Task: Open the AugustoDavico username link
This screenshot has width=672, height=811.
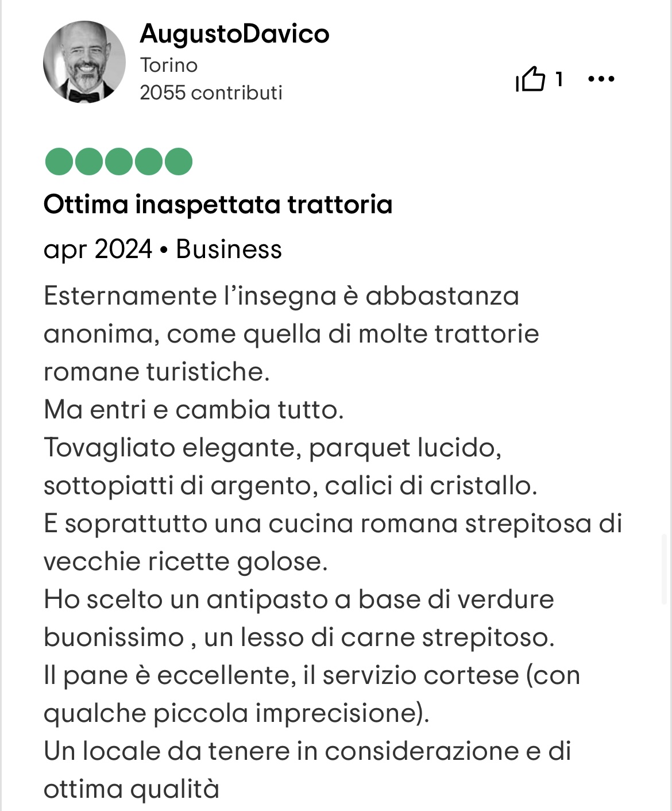Action: click(234, 34)
